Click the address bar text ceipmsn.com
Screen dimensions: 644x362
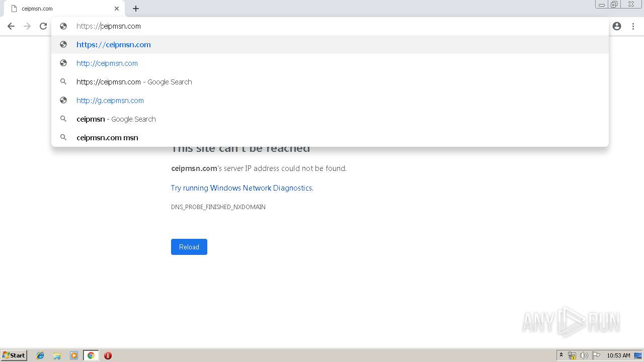point(121,26)
